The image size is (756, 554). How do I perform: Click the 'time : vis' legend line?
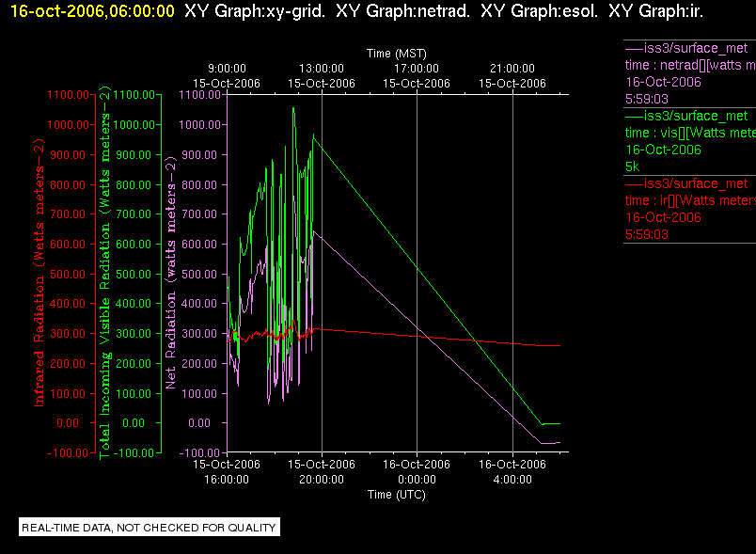690,133
